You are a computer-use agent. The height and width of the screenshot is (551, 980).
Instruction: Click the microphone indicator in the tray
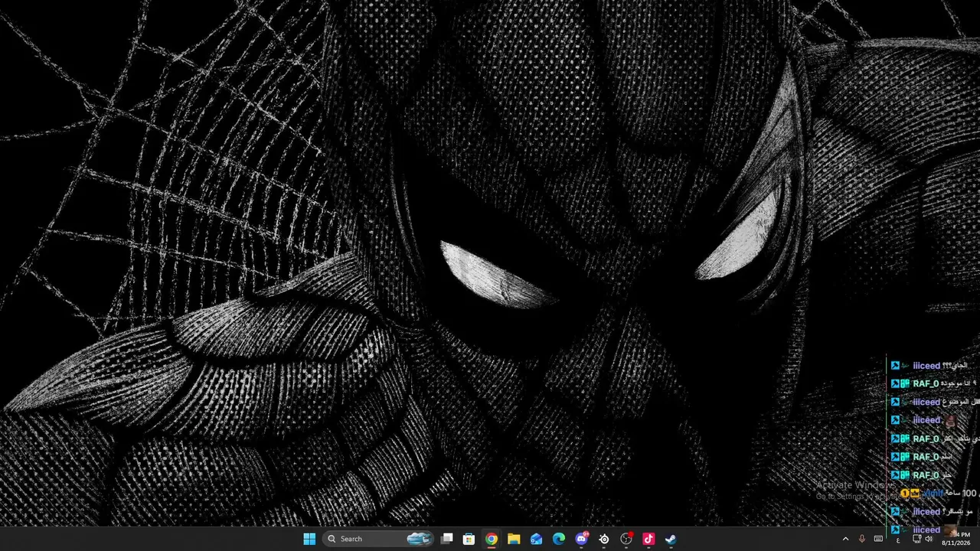862,539
